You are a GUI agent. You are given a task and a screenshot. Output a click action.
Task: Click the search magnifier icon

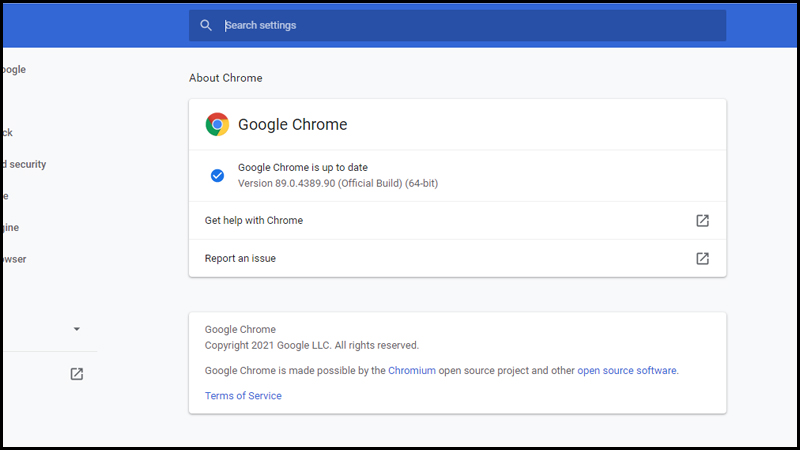coord(206,26)
